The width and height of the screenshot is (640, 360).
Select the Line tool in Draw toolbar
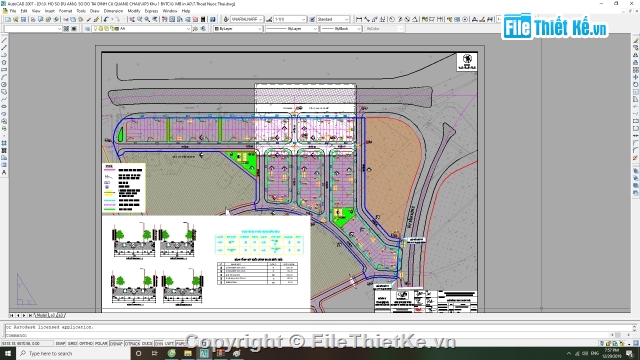pos(4,40)
